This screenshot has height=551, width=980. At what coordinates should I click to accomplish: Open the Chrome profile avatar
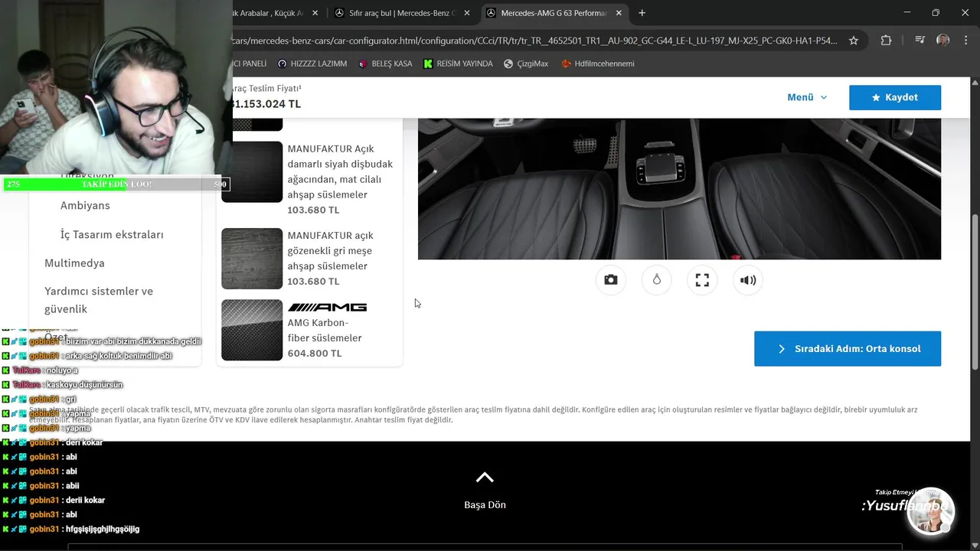pyautogui.click(x=942, y=41)
